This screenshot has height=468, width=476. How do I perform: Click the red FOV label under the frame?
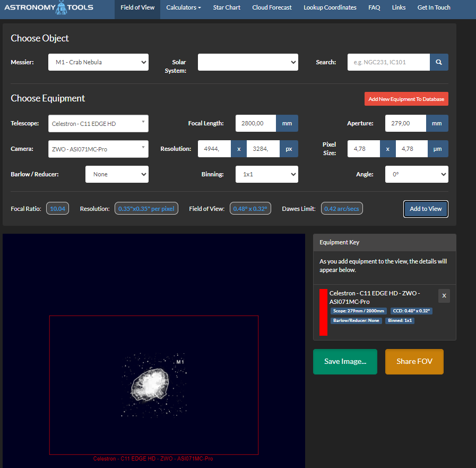click(x=153, y=459)
